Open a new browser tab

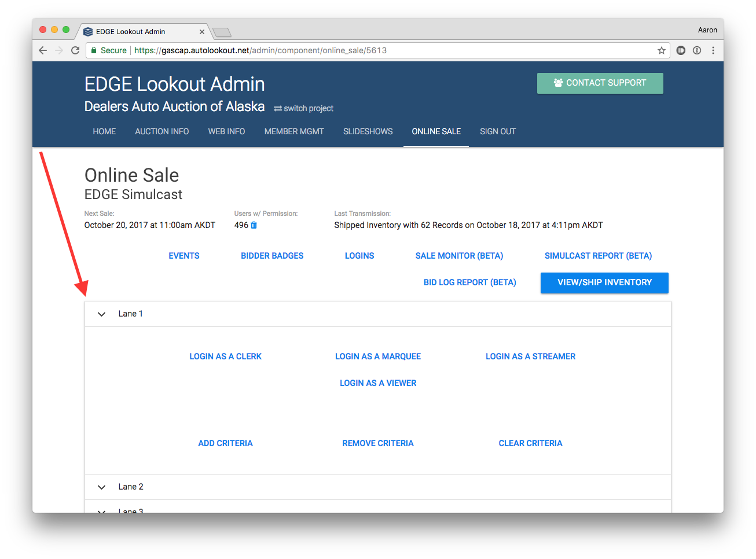tap(222, 32)
